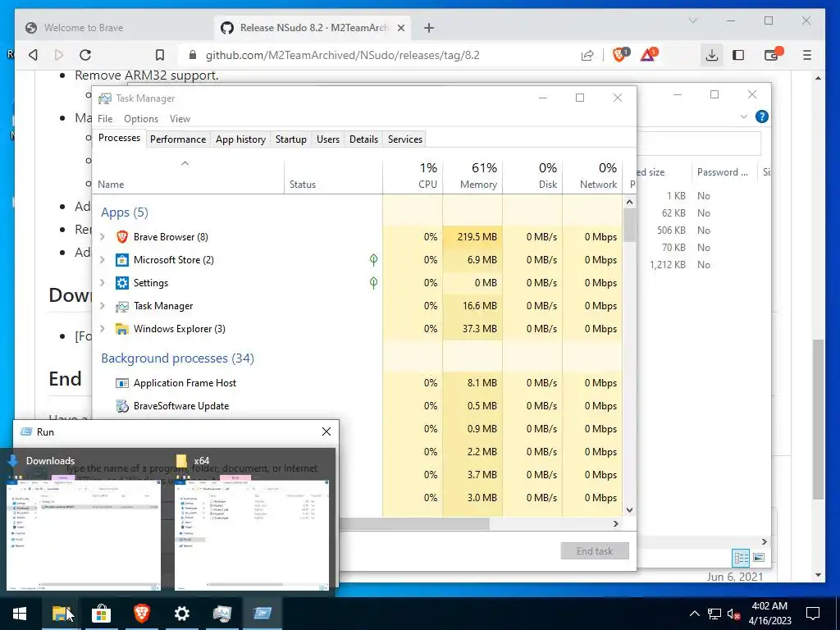
Task: Open the Task Manager Options menu
Action: (x=141, y=119)
